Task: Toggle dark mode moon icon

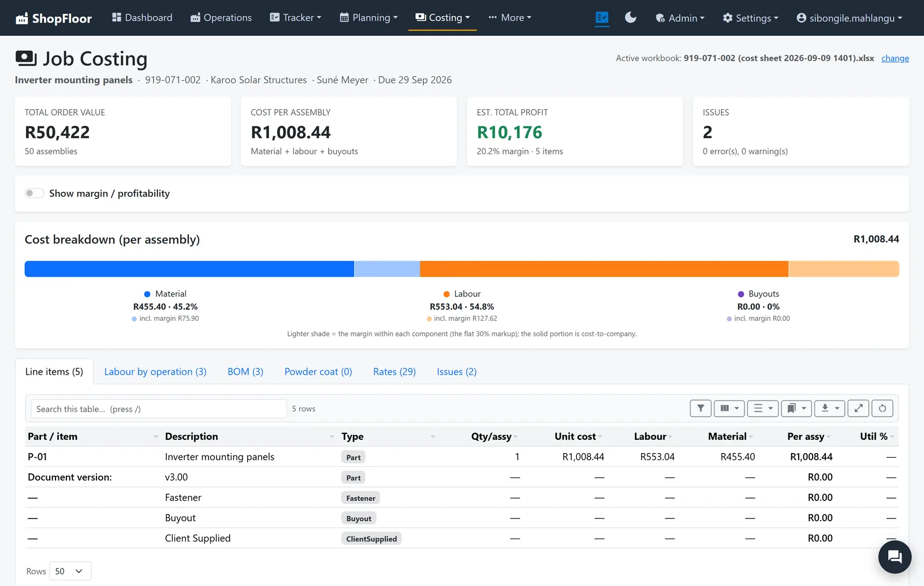Action: click(631, 18)
